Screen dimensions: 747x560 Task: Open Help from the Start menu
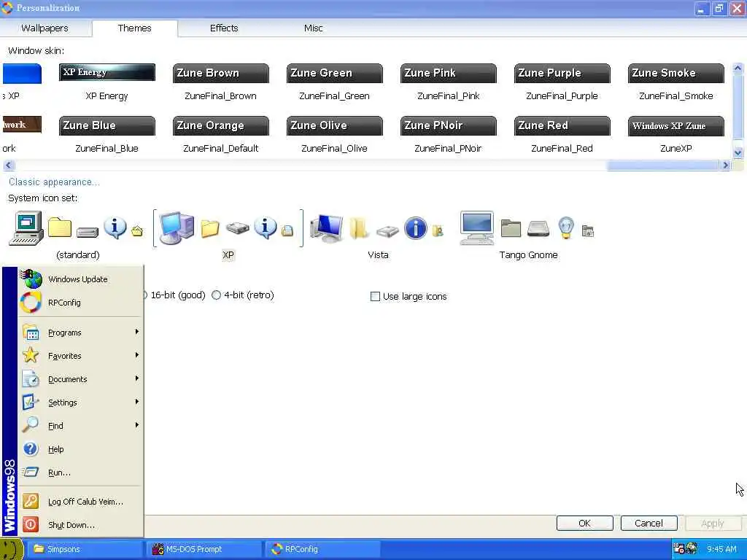click(81, 449)
